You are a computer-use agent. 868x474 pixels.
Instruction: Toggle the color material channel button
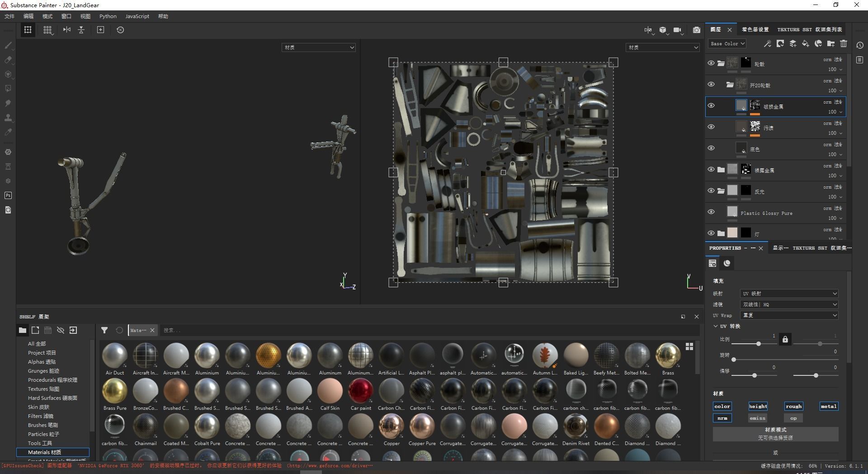pyautogui.click(x=722, y=406)
